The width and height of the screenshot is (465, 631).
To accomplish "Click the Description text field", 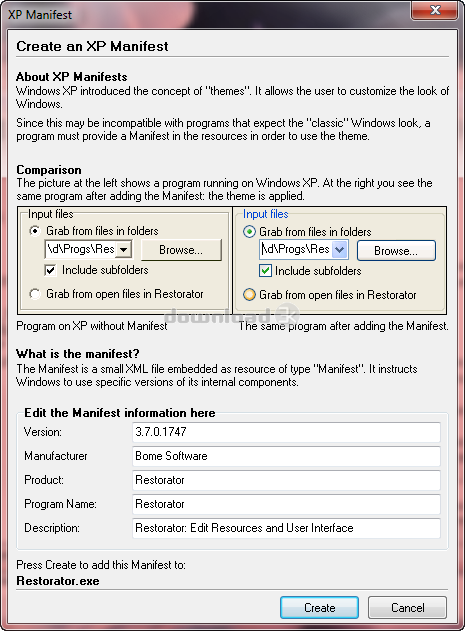I will coord(286,528).
